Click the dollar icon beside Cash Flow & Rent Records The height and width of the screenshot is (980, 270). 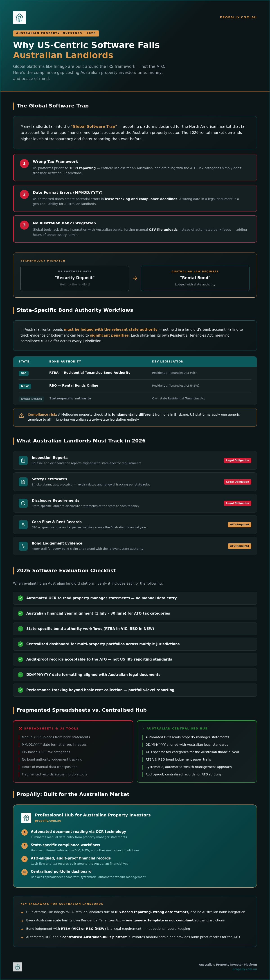(23, 525)
